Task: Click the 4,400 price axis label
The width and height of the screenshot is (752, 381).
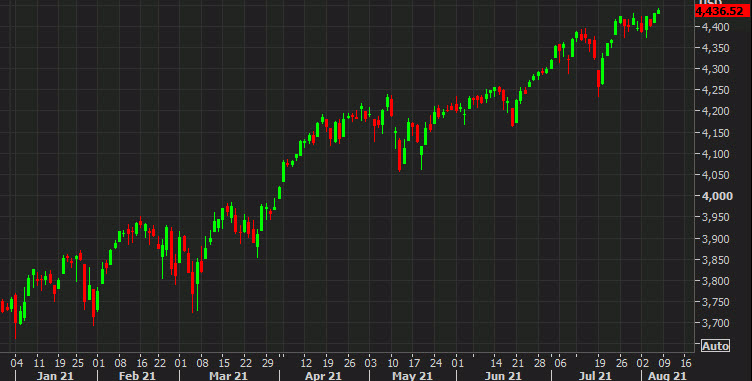Action: pyautogui.click(x=717, y=27)
